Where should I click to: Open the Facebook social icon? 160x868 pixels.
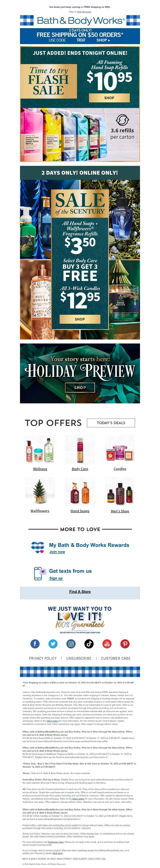click(x=35, y=644)
